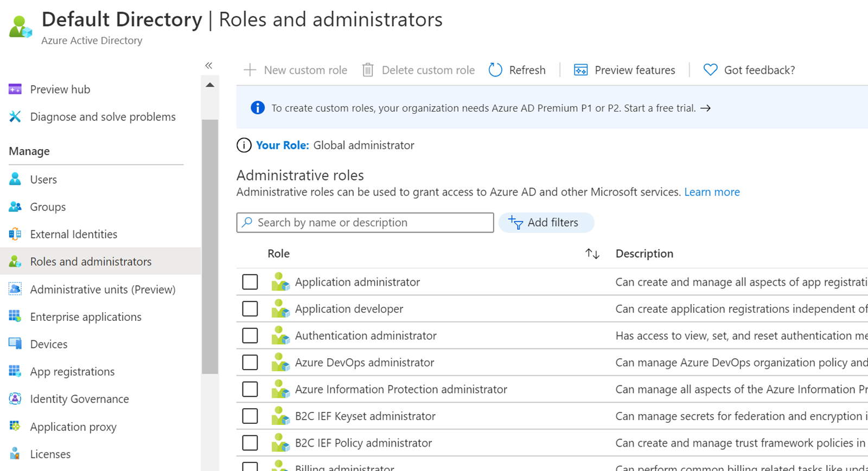Click the External Identities icon
The width and height of the screenshot is (868, 471).
[x=15, y=234]
